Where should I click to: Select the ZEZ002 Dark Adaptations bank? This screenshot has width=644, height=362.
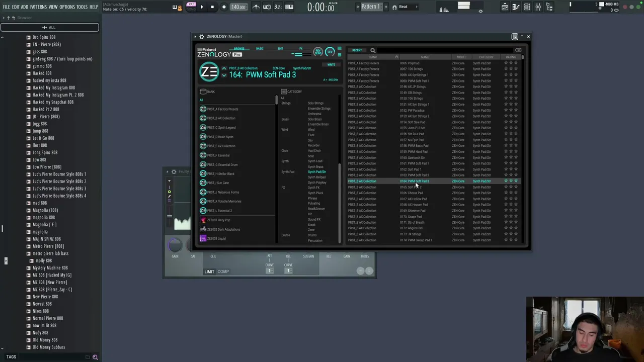click(223, 229)
